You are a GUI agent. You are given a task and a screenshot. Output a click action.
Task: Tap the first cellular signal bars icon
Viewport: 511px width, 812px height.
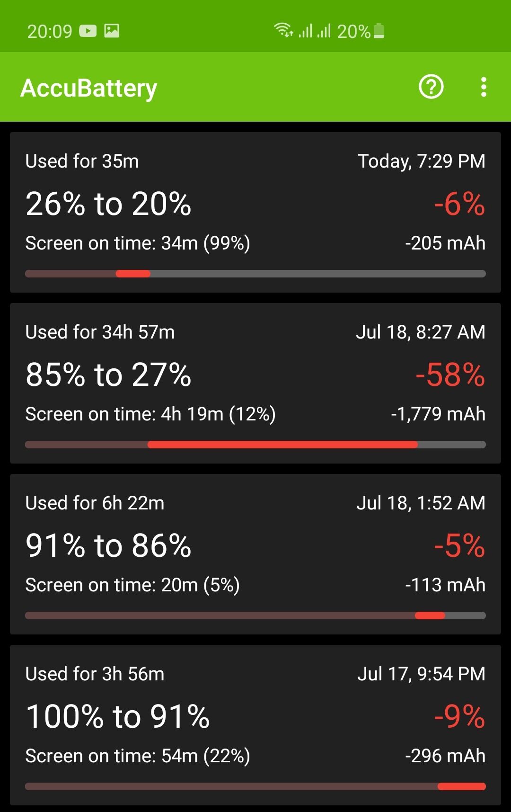(x=306, y=31)
